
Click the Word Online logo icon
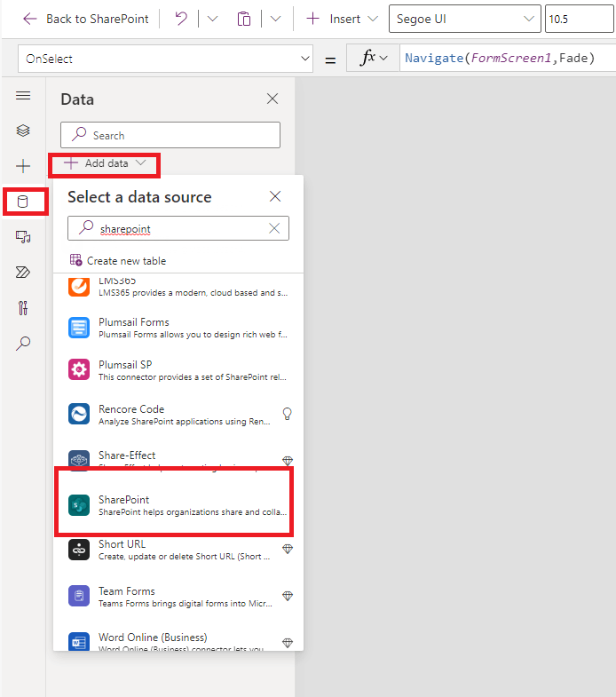coord(79,641)
